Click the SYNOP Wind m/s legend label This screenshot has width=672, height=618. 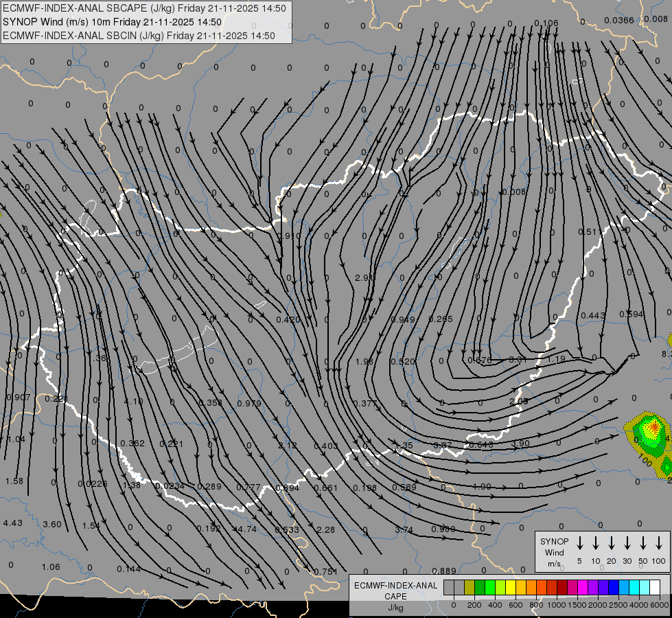[554, 553]
